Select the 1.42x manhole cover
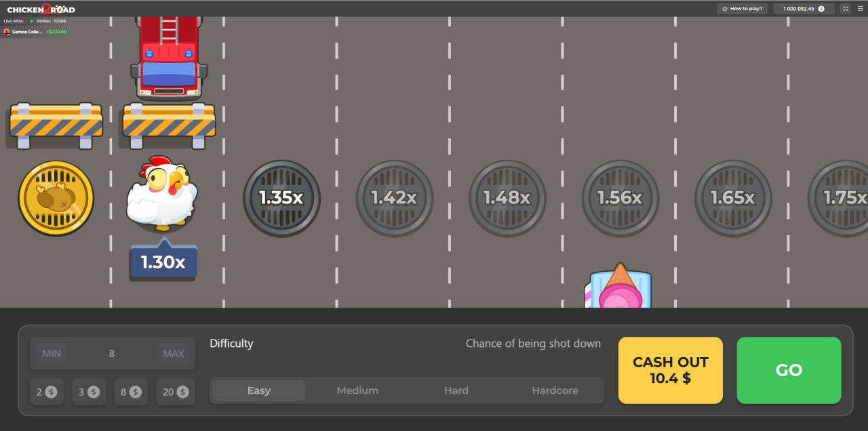 394,198
